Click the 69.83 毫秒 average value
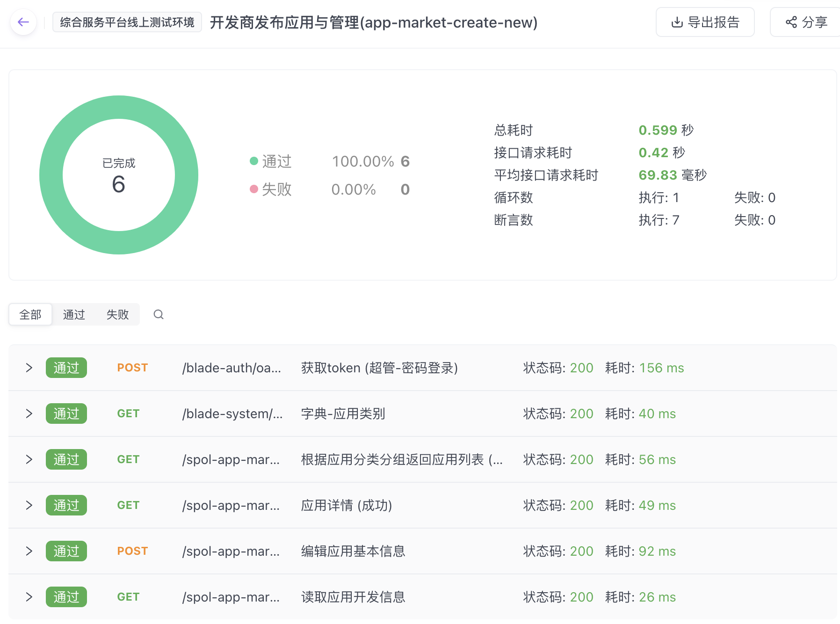 tap(673, 175)
